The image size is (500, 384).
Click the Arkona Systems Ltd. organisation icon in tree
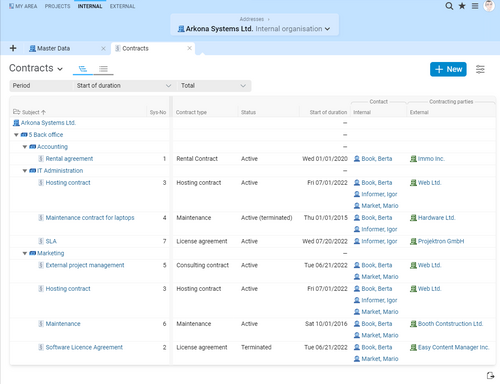point(16,123)
